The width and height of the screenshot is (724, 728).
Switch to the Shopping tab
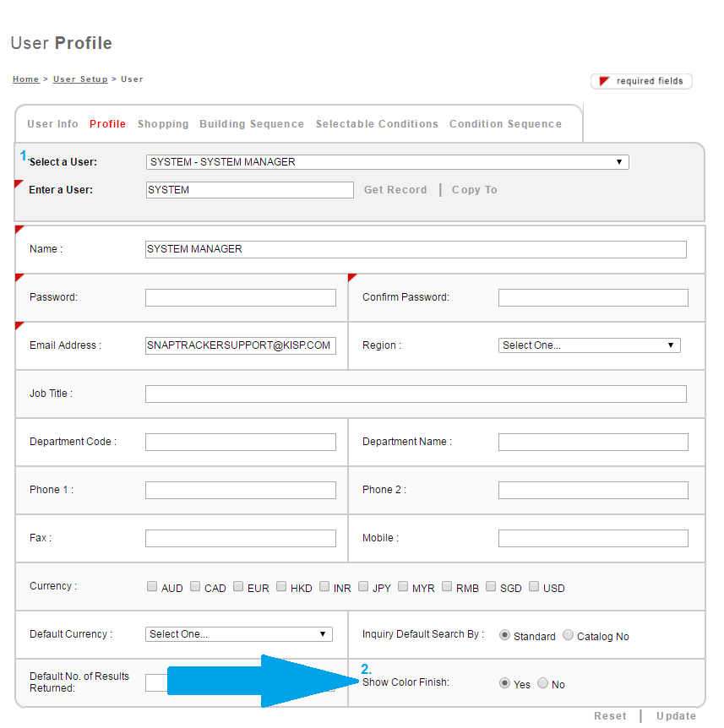pyautogui.click(x=163, y=124)
